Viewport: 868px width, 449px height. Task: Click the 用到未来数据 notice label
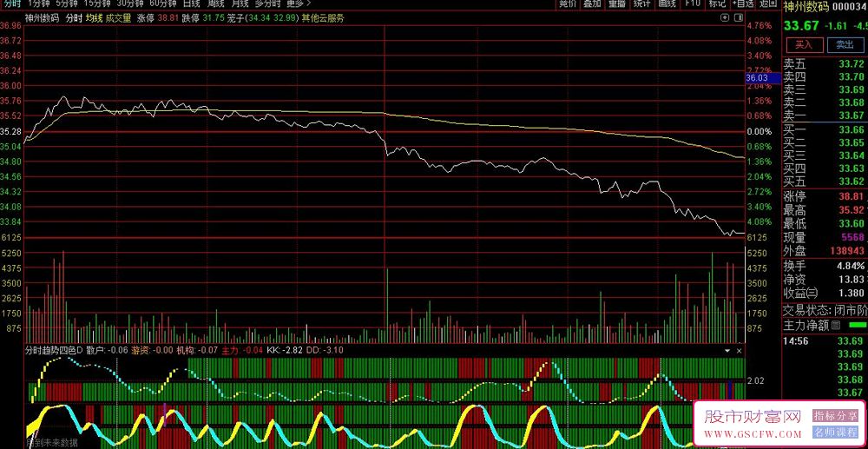pos(52,442)
